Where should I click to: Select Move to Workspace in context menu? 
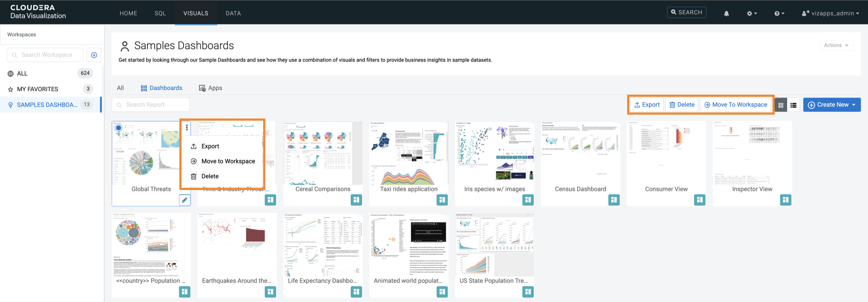coord(228,161)
